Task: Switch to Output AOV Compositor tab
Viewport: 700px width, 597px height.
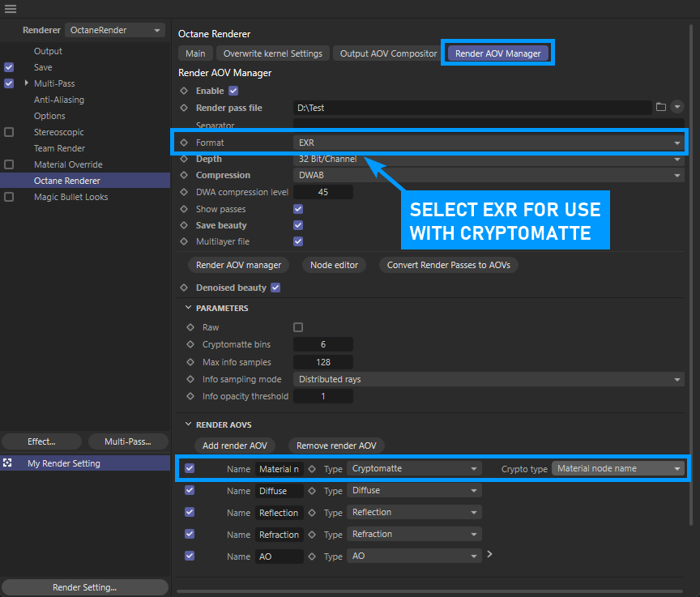Action: tap(388, 53)
